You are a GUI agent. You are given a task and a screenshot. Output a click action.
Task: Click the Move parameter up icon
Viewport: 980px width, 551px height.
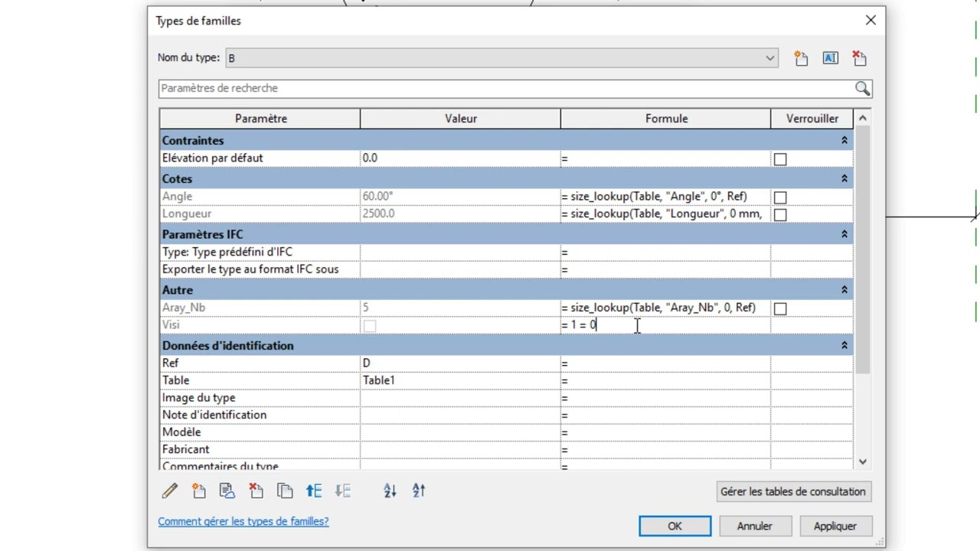pyautogui.click(x=314, y=491)
